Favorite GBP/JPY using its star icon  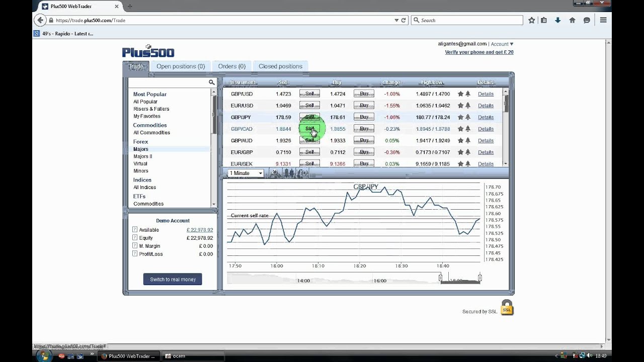460,117
